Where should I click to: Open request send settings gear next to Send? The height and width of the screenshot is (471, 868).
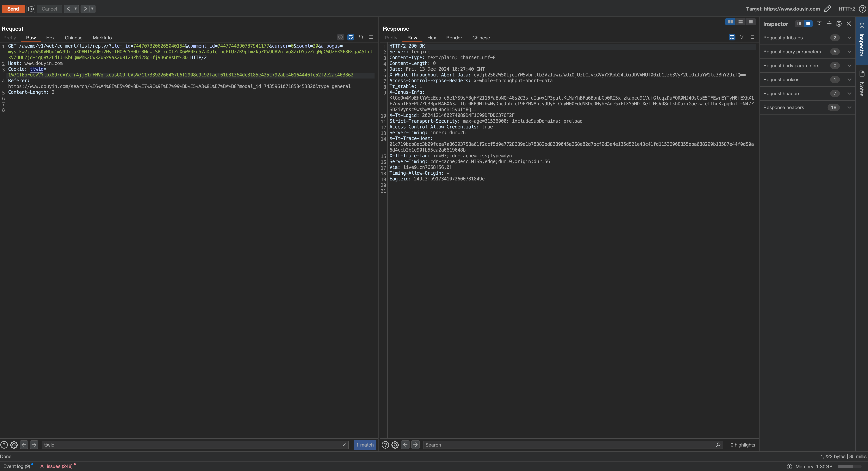(x=31, y=9)
